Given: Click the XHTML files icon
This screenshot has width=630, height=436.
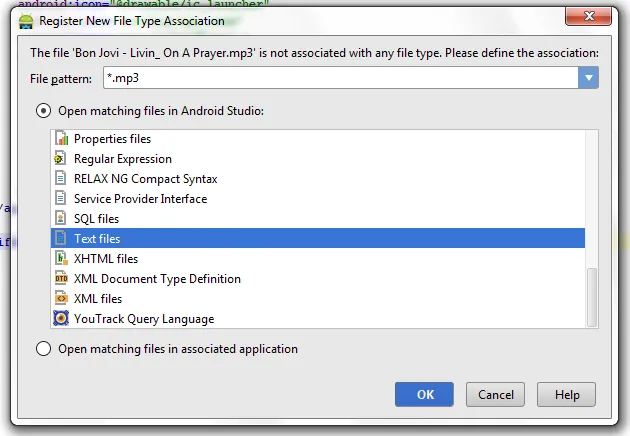Looking at the screenshot, I should click(61, 259).
